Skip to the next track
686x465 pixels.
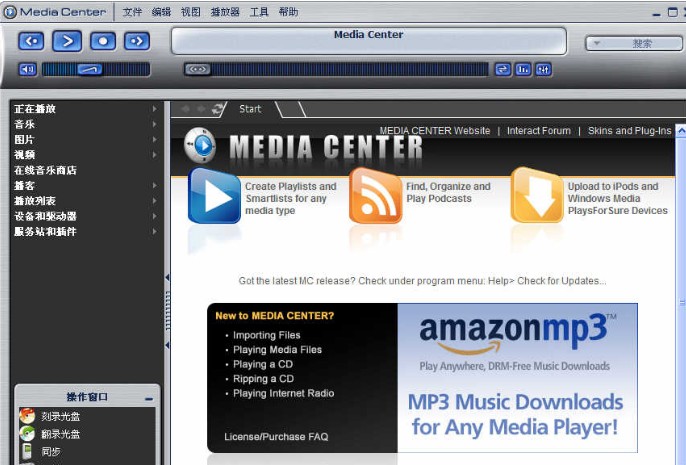[136, 41]
